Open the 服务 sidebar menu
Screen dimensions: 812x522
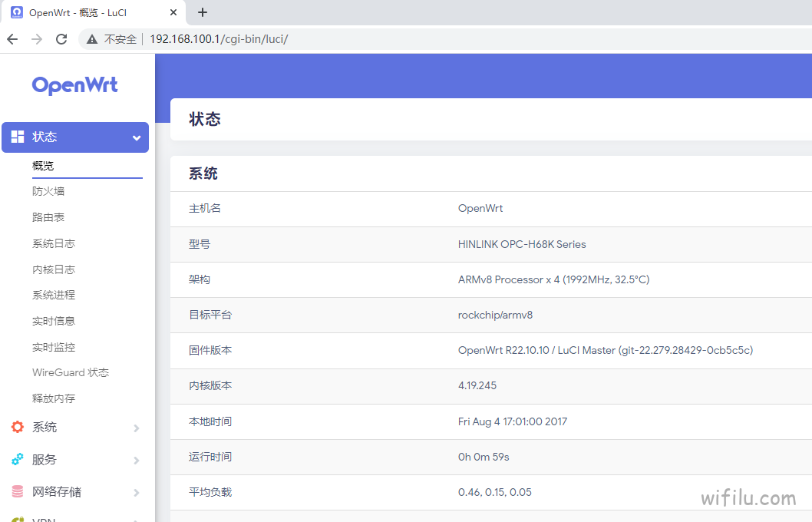tap(75, 459)
